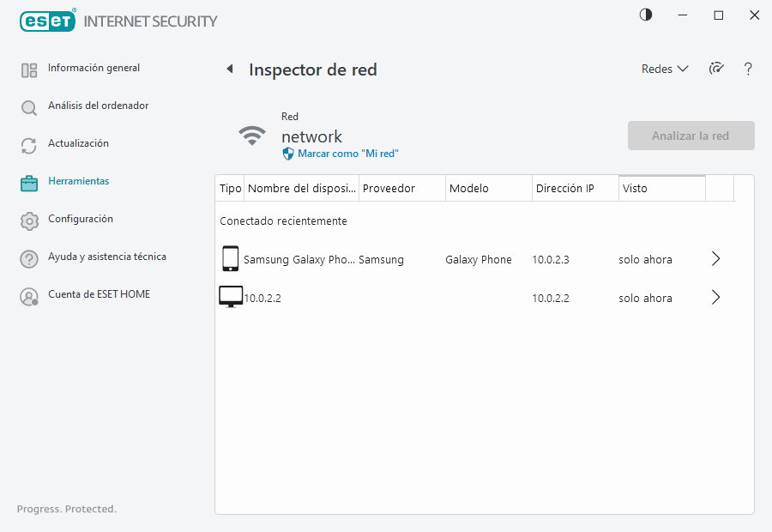Click the Configuración gear icon
772x532 pixels.
[x=29, y=221]
